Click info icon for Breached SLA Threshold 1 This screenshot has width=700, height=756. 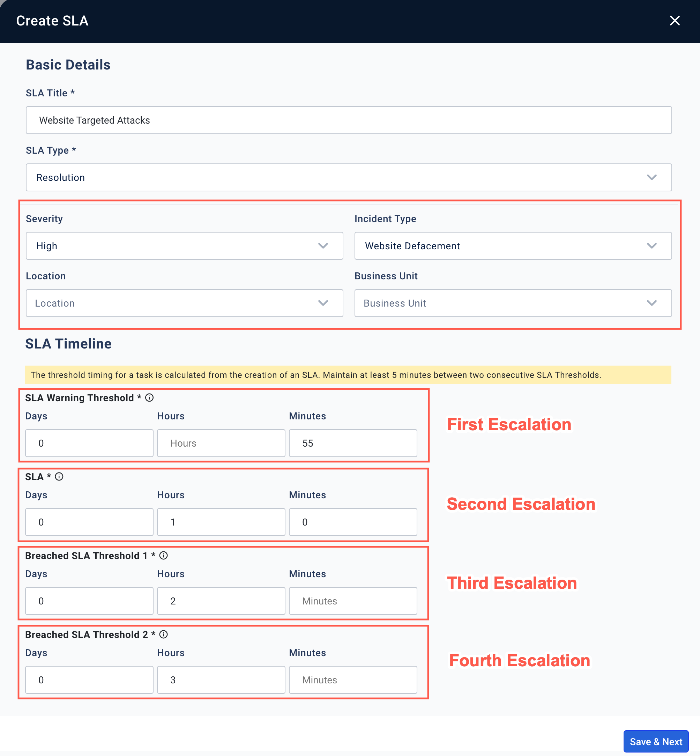coord(163,555)
